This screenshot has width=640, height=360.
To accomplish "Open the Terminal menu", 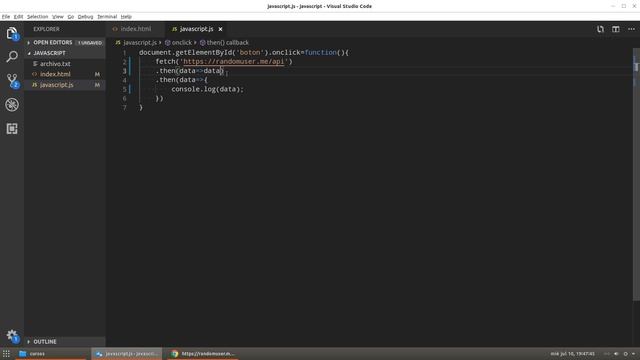I will click(x=107, y=17).
